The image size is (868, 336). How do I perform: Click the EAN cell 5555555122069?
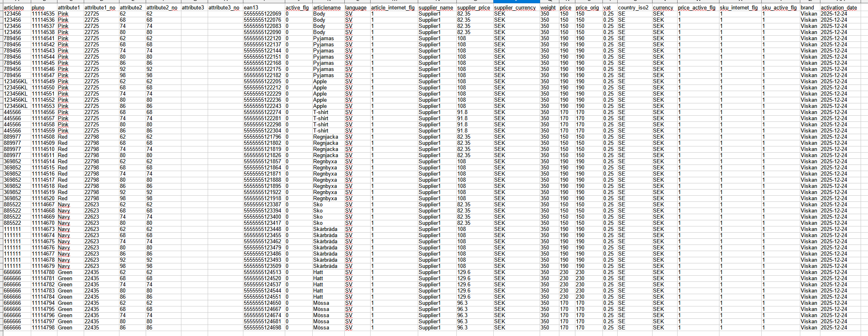(x=263, y=14)
